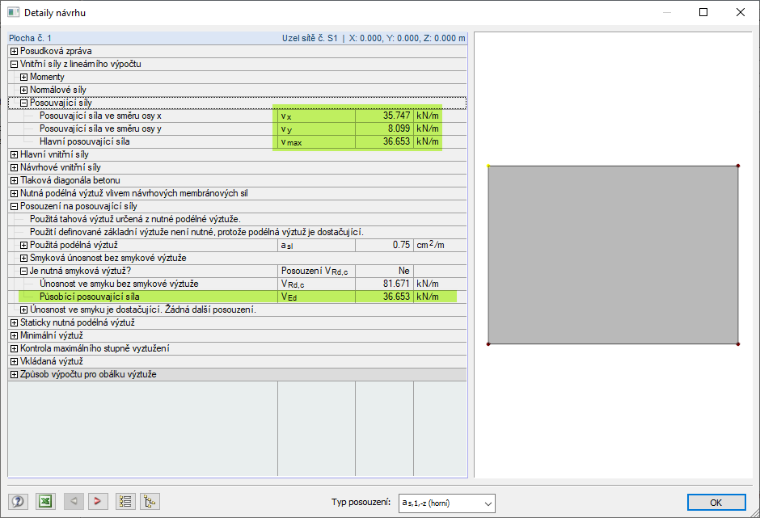
Task: Click the details list settings icon
Action: tap(126, 501)
